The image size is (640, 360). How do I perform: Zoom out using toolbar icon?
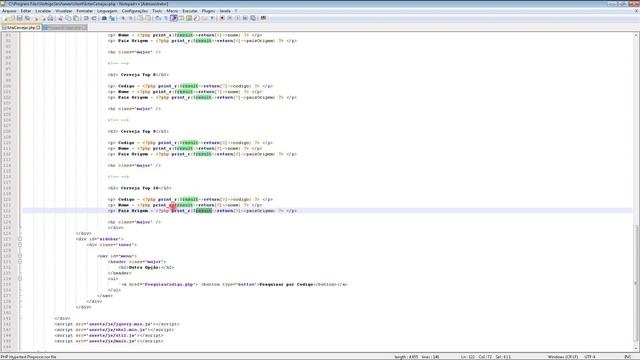(130, 18)
